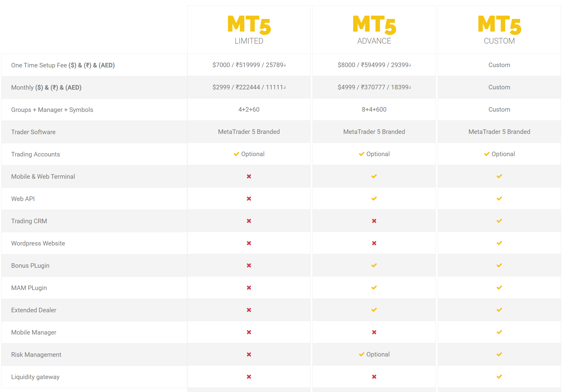Click the Web API row label
The image size is (565, 392).
[x=23, y=199]
